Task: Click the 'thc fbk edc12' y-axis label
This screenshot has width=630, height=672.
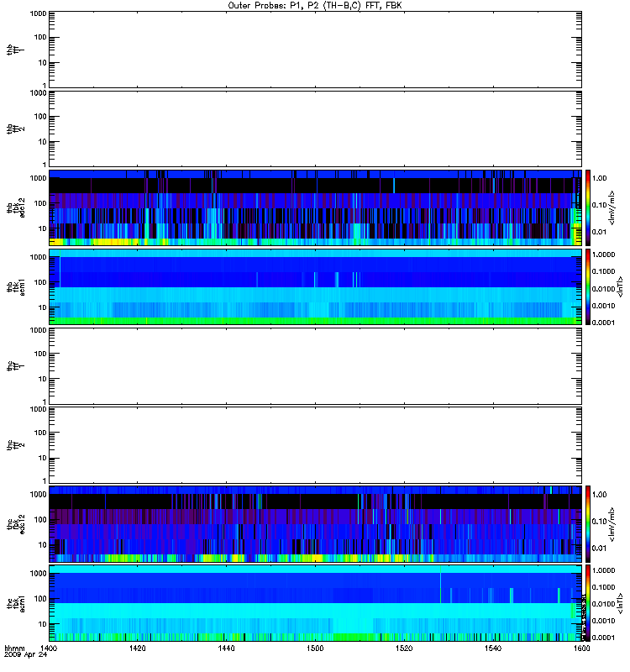Action: click(15, 524)
